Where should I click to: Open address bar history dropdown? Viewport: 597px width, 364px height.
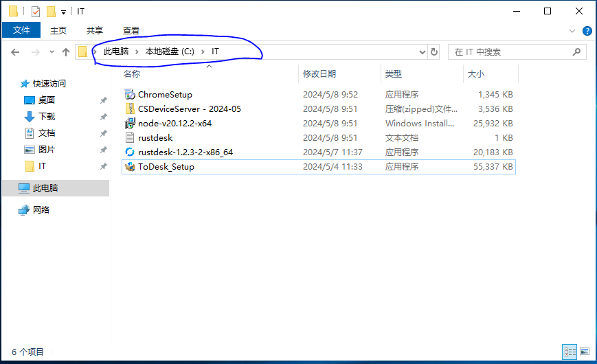(422, 52)
